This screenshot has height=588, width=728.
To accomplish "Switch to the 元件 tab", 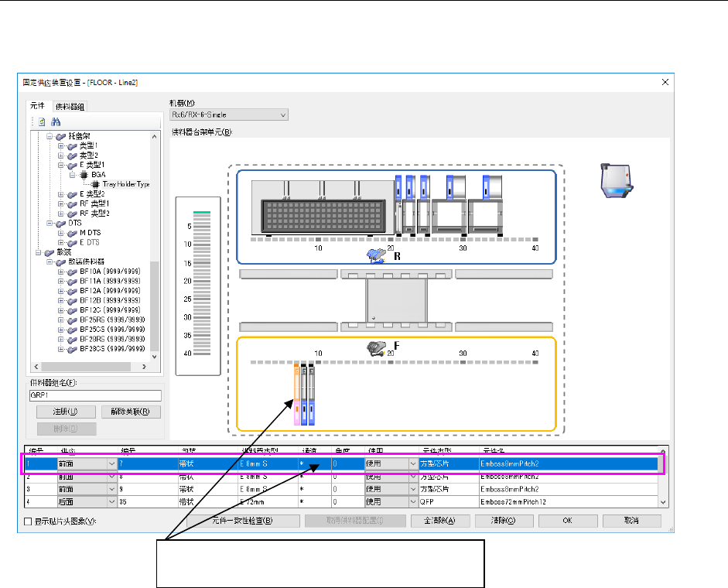I will coord(38,106).
